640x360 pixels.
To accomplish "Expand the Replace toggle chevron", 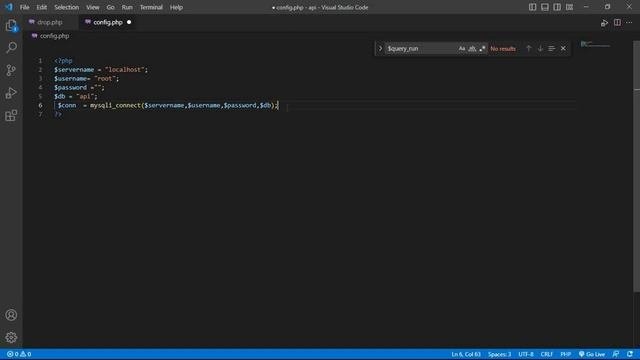I will click(x=380, y=49).
